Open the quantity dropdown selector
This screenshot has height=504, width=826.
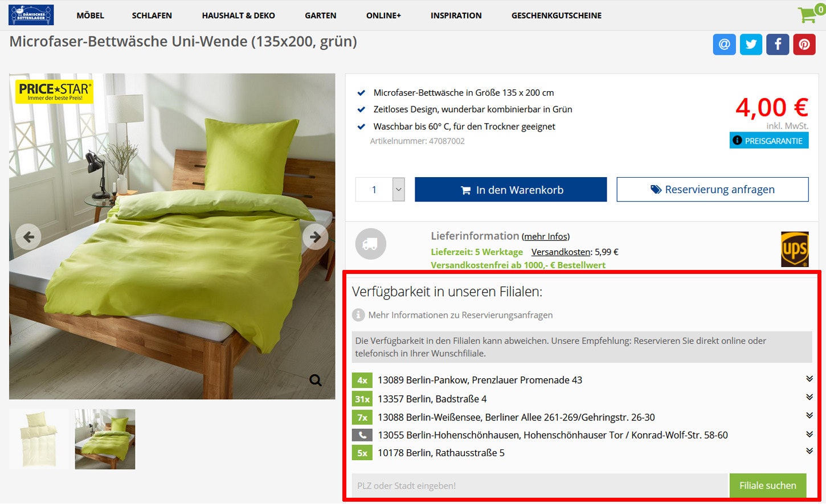click(x=398, y=189)
